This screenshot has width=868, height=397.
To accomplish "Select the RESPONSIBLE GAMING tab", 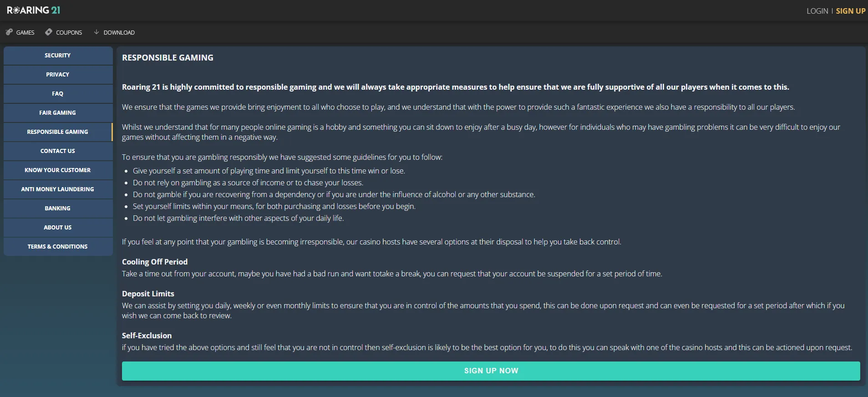I will point(57,132).
